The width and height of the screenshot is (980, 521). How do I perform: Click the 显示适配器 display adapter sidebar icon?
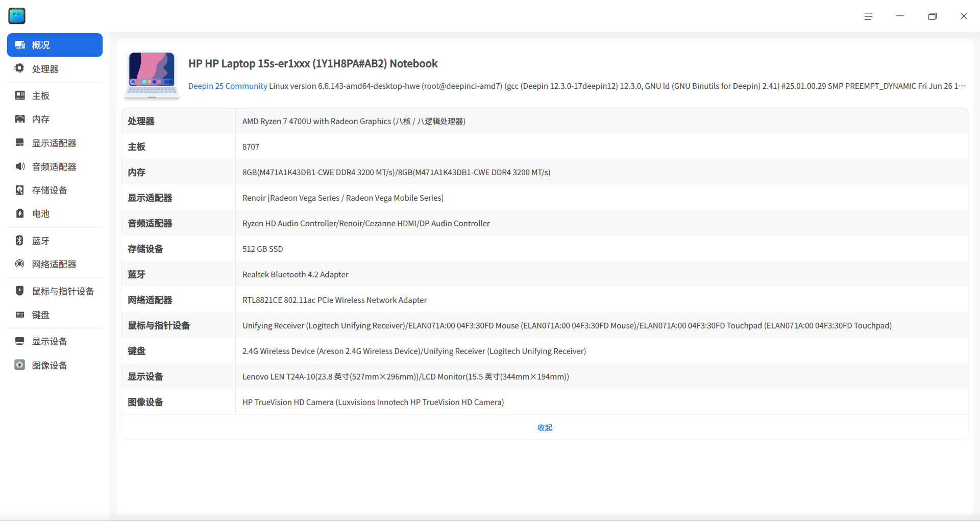coord(20,143)
